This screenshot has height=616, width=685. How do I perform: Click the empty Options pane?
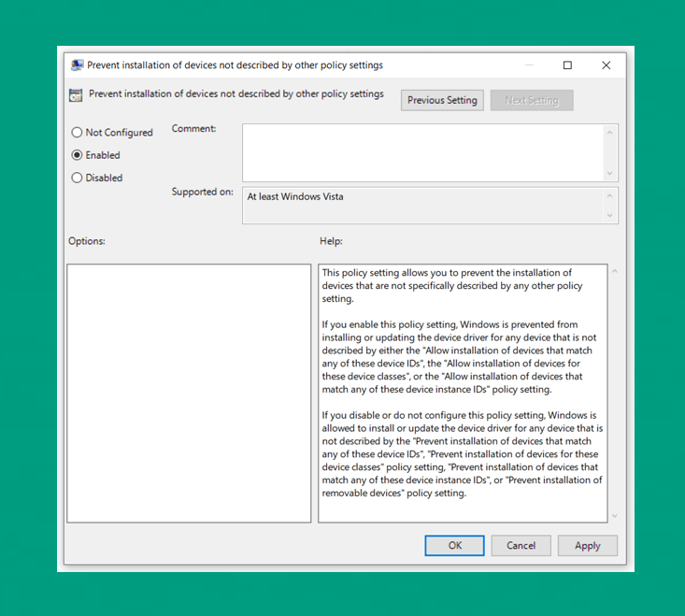[189, 393]
